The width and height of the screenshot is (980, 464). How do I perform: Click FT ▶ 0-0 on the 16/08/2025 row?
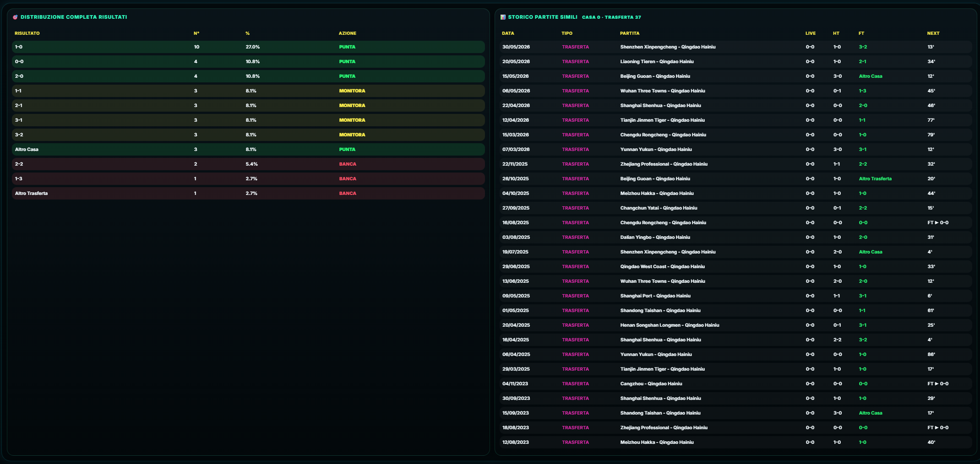point(938,222)
